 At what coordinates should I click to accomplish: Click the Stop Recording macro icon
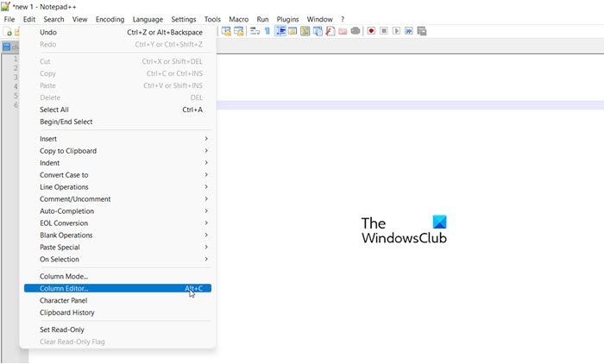tap(384, 31)
